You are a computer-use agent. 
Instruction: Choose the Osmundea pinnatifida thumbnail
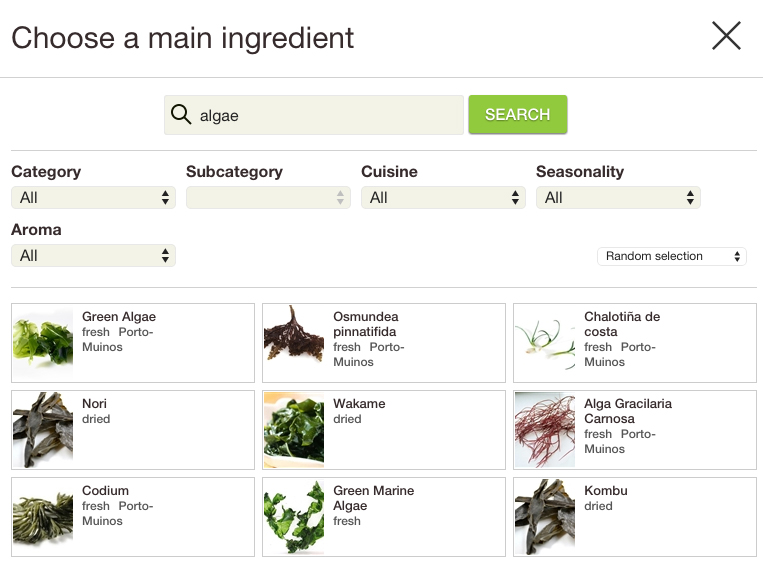click(294, 341)
